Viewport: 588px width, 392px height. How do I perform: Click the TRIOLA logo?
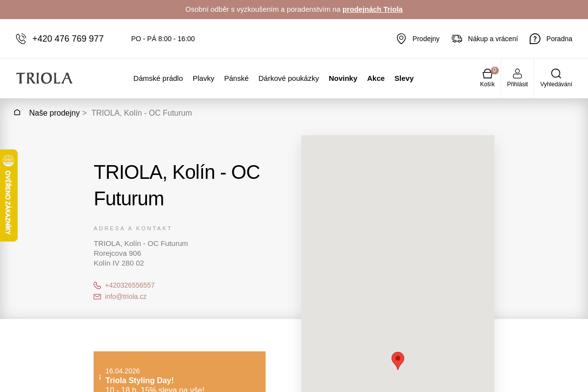[44, 78]
